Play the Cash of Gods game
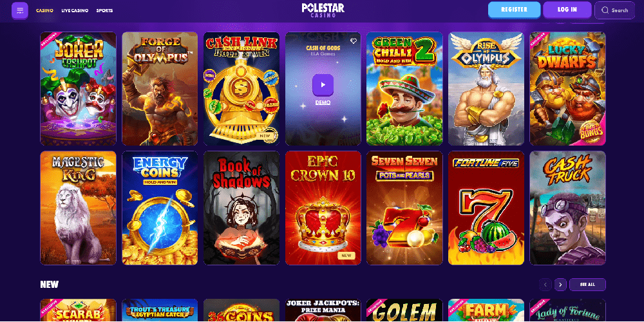 pyautogui.click(x=323, y=84)
